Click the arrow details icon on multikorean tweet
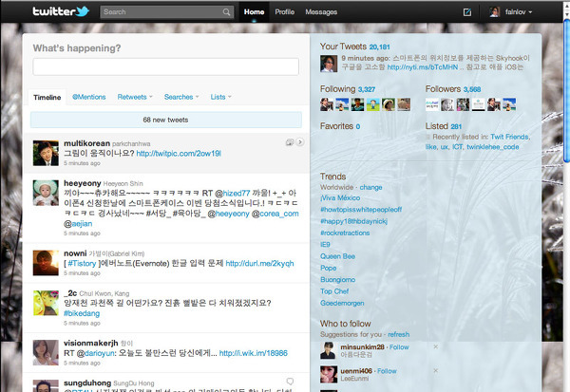Viewport: 570px width, 392px height. click(x=300, y=142)
